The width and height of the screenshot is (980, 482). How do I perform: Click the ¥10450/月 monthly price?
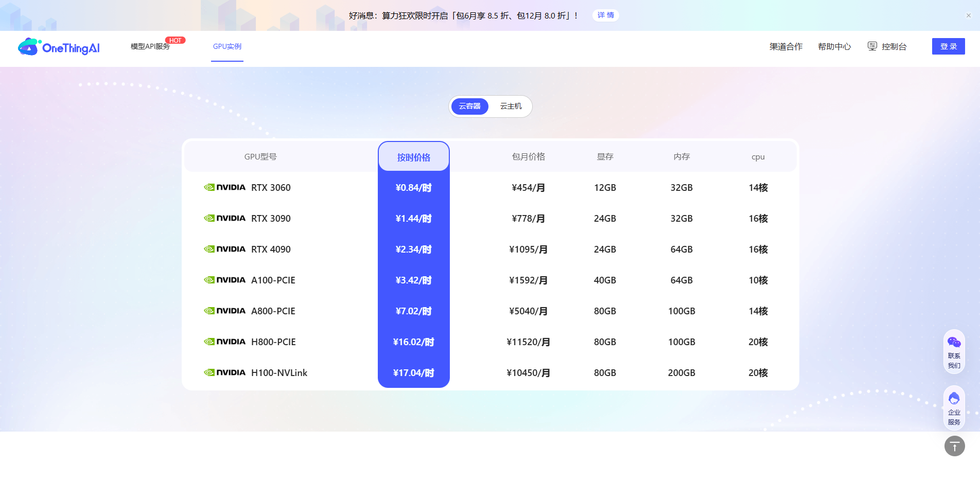tap(529, 373)
